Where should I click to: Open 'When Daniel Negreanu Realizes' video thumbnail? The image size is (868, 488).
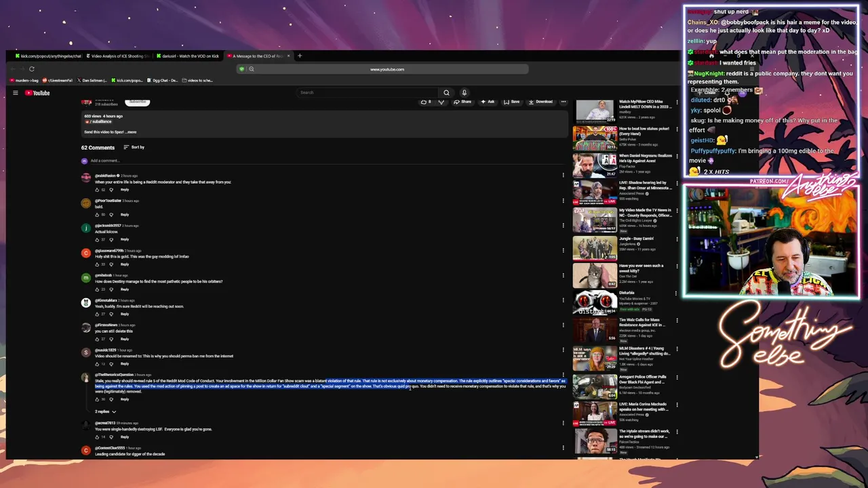[x=595, y=165]
